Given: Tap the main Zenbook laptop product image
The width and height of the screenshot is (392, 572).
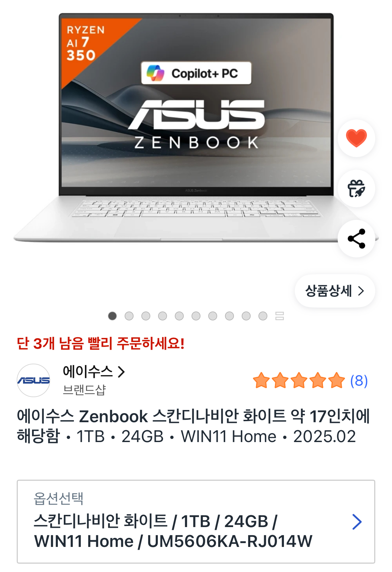Looking at the screenshot, I should 196,127.
